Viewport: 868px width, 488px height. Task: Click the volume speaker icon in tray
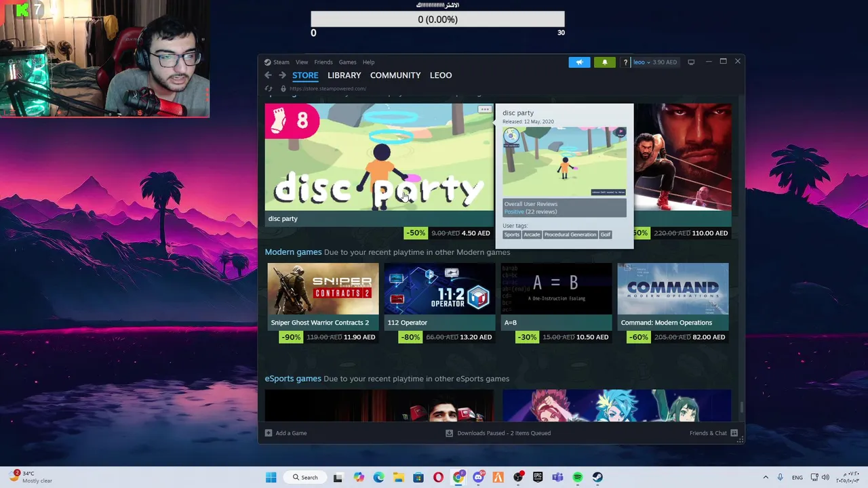pos(825,477)
